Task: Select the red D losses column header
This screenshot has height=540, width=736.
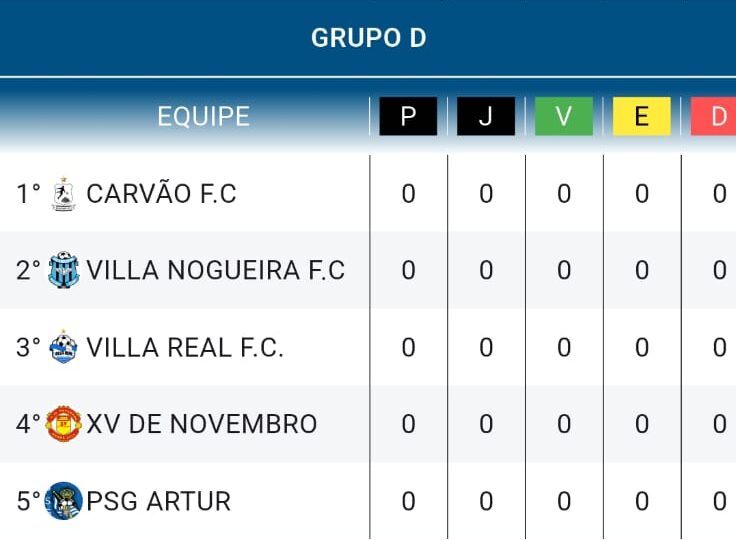Action: 713,116
